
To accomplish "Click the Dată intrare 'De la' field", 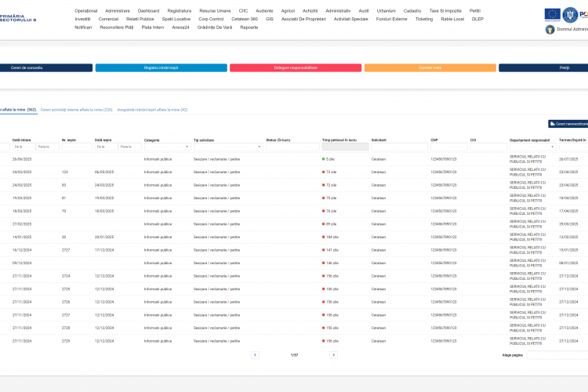I will [x=24, y=147].
